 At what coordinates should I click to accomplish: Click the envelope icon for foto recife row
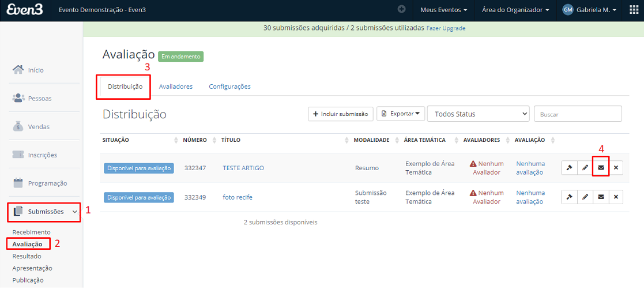coord(601,197)
